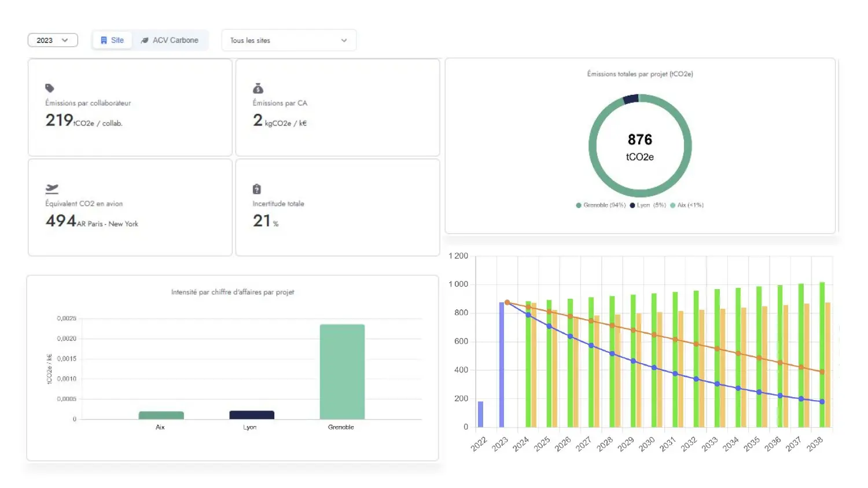Click the leaf icon beside ACV Carbone

click(145, 40)
